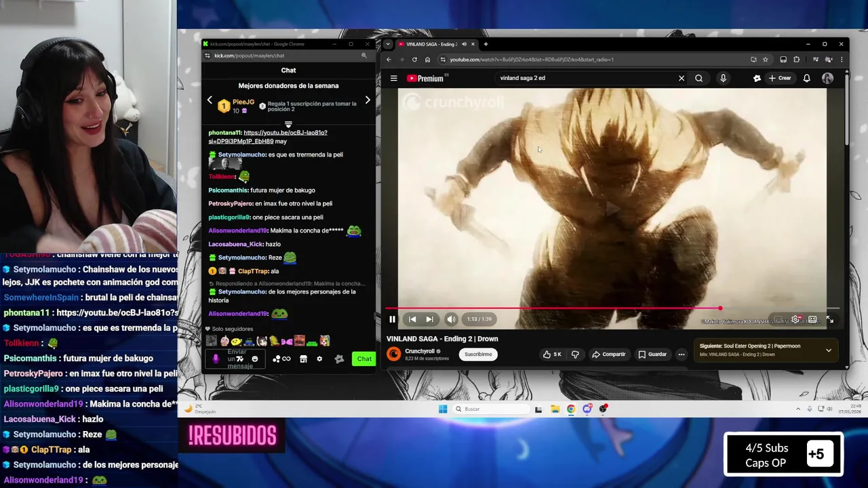Click the Guardar save button

coord(652,354)
